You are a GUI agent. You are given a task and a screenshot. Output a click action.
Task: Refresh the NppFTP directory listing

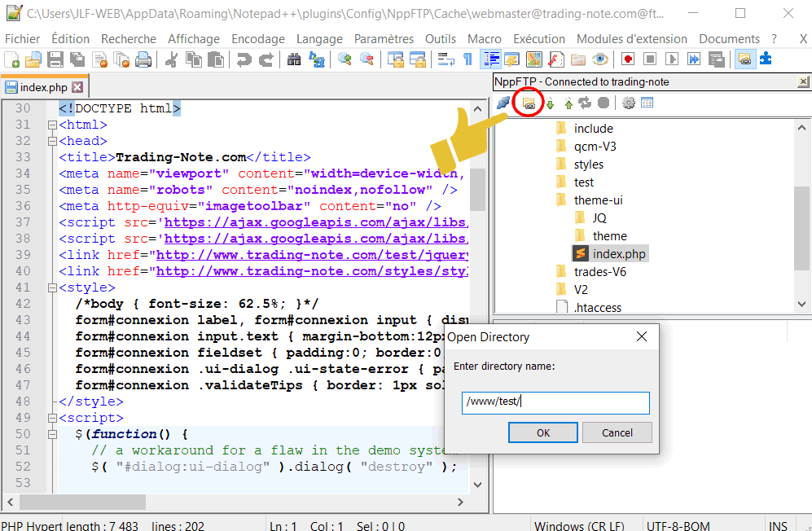click(x=586, y=103)
